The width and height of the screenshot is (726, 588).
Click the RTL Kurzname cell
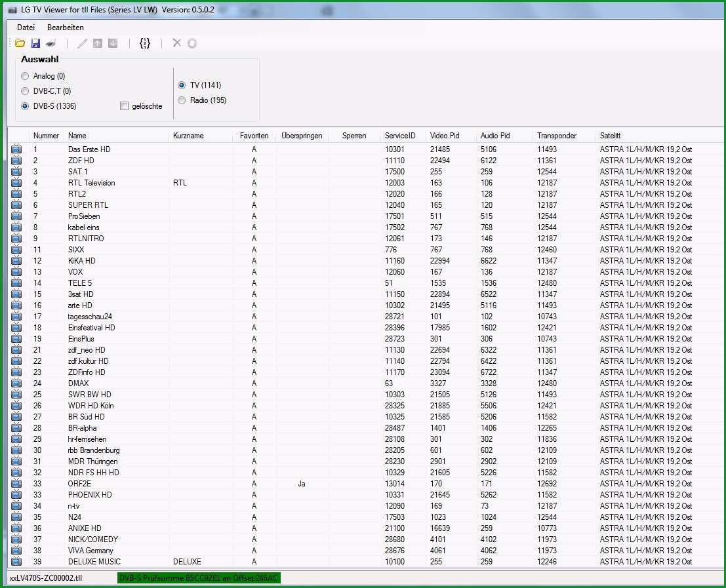pos(180,183)
